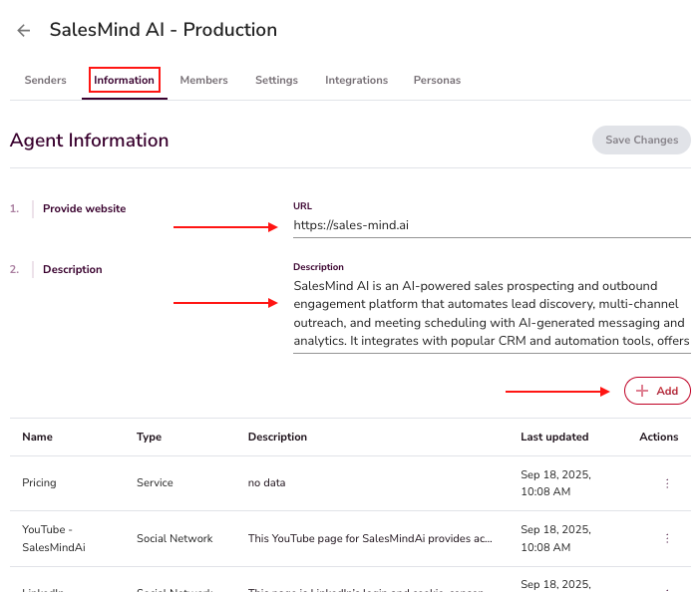Click the Name column header
Image resolution: width=700 pixels, height=592 pixels.
coord(38,437)
